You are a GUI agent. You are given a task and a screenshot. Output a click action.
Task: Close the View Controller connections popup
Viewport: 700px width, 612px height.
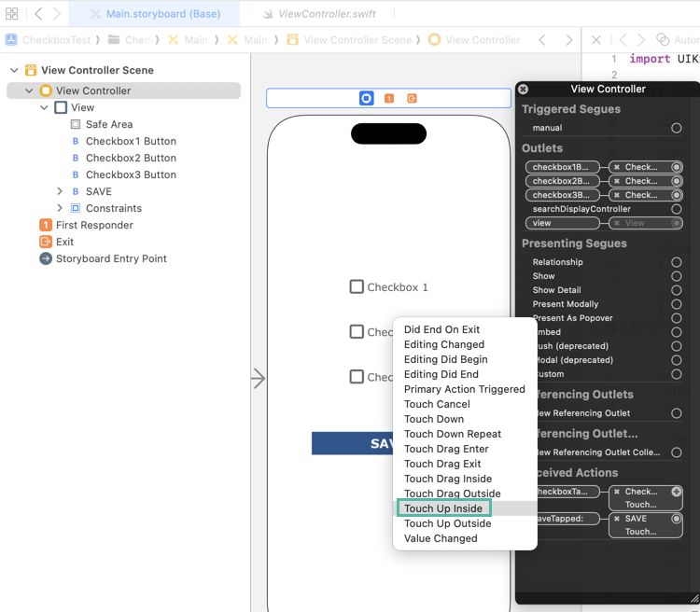point(524,90)
